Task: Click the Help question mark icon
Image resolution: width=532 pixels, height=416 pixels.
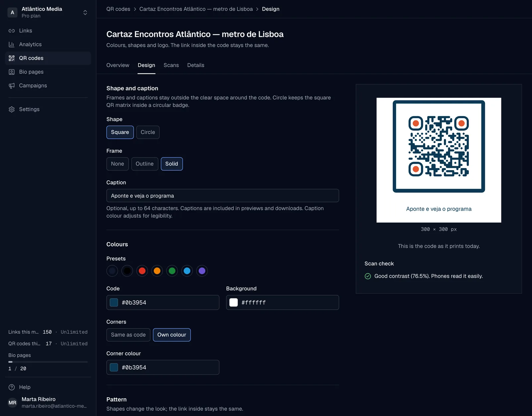Action: pos(12,387)
